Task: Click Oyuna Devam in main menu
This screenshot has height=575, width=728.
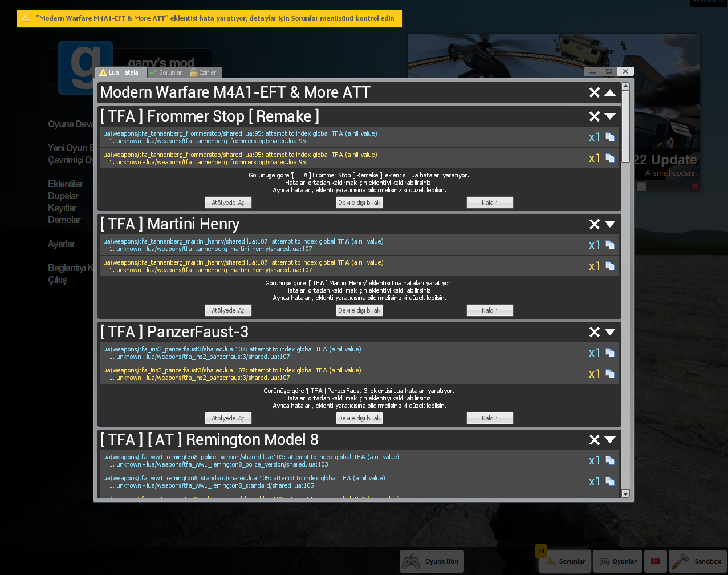Action: click(71, 124)
